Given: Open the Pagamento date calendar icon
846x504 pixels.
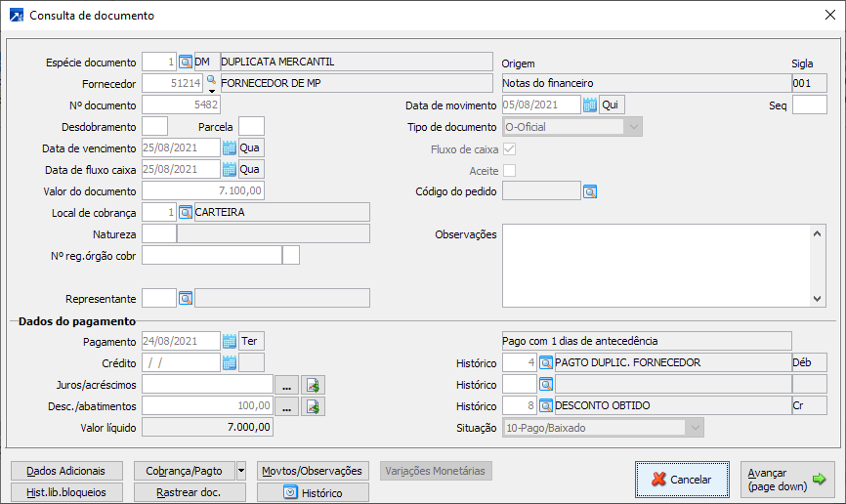Looking at the screenshot, I should [230, 341].
